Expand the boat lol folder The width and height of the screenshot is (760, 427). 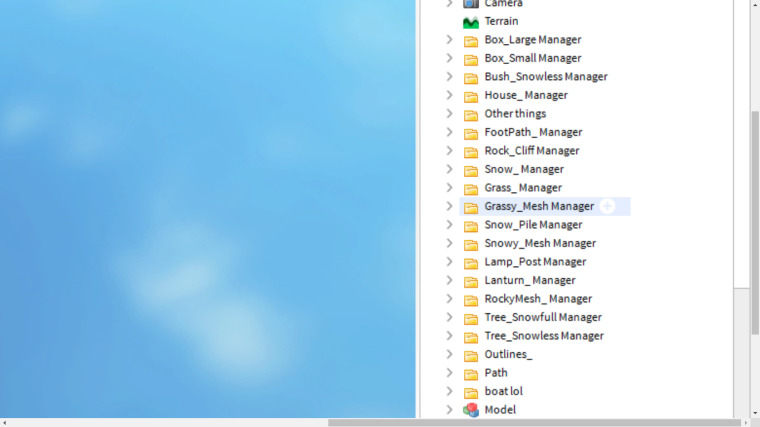point(449,391)
